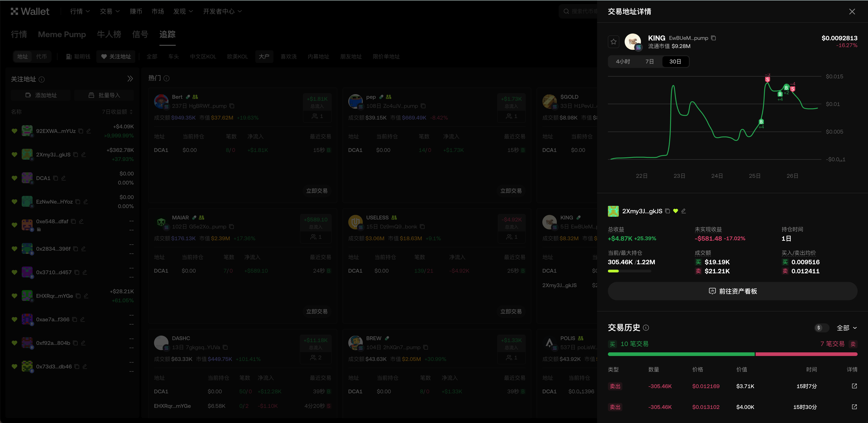
Task: Copy the 2Xmy3J...gkJS wallet address
Action: [x=668, y=211]
